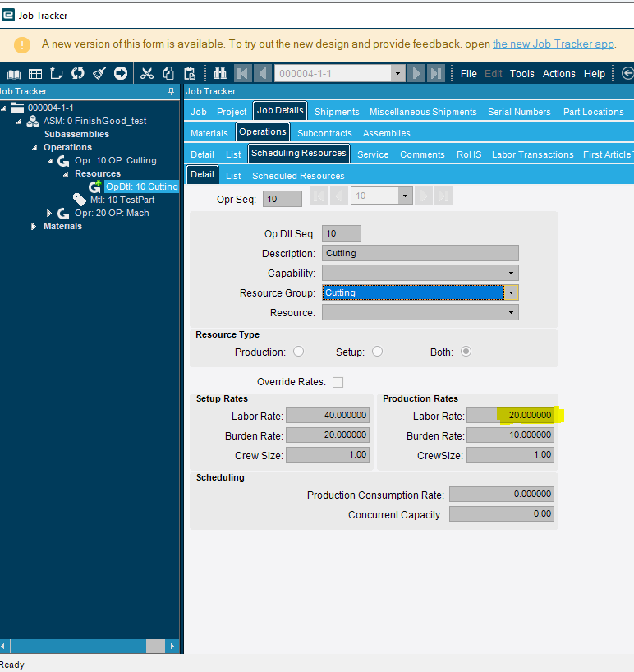
Task: Select the Production resource type radio
Action: (x=299, y=352)
